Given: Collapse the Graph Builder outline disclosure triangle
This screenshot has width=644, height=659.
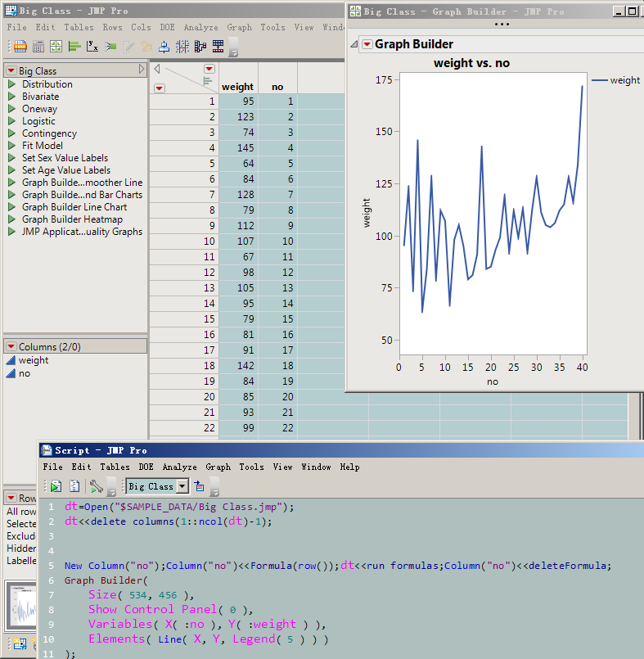Looking at the screenshot, I should pos(354,44).
